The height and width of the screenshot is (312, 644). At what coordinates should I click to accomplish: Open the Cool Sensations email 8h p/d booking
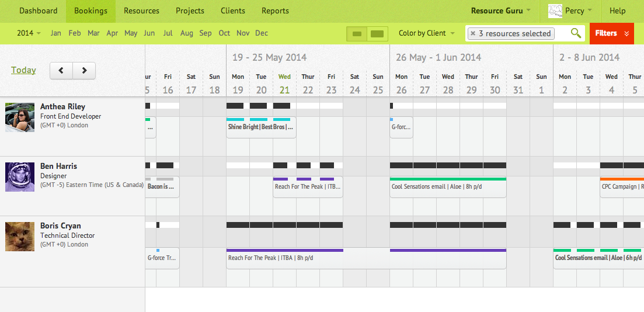click(x=448, y=187)
